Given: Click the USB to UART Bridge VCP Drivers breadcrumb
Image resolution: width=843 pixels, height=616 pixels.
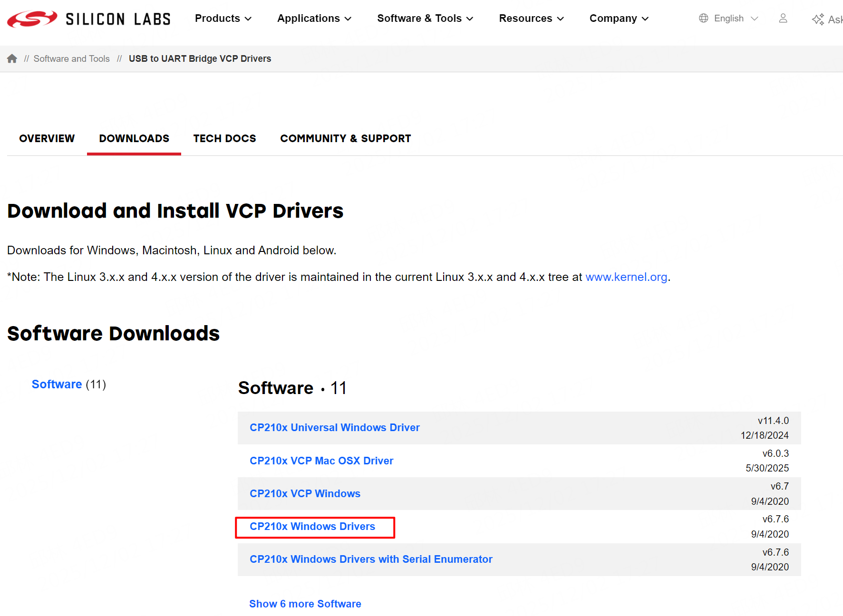Looking at the screenshot, I should (200, 58).
